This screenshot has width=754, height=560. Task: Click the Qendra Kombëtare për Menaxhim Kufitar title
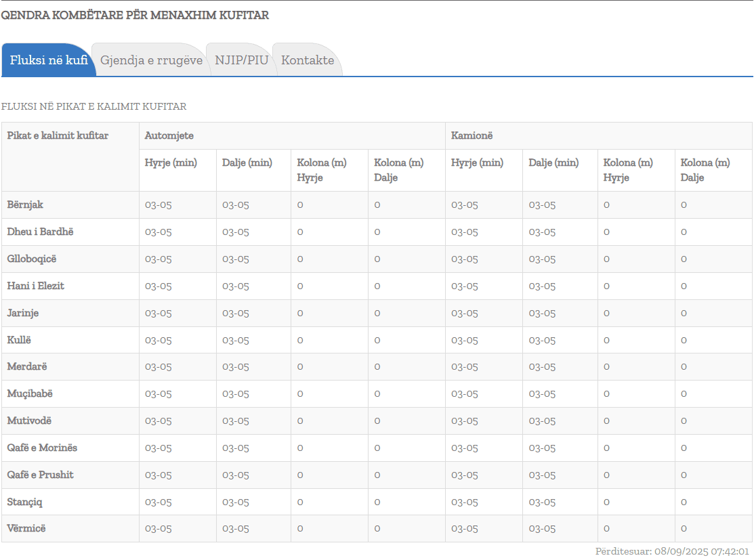click(135, 16)
